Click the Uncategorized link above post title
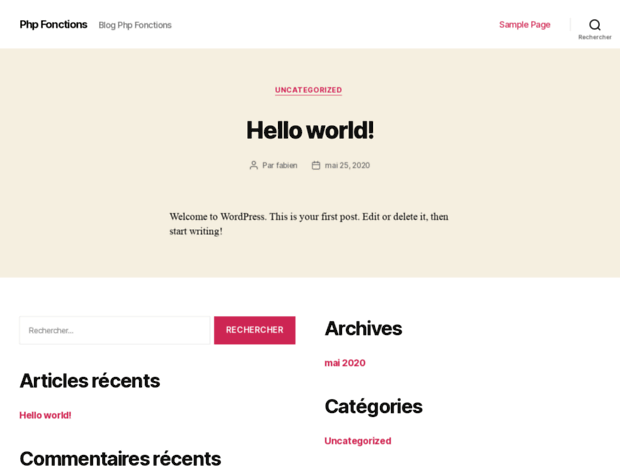Viewport: 620px width, 466px height. click(308, 90)
